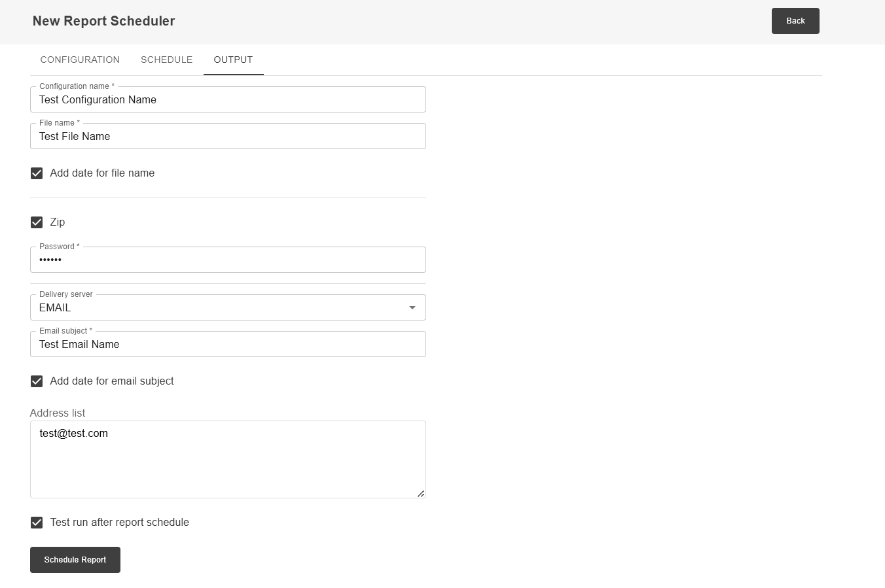The image size is (885, 588).
Task: Click the Address list label text
Action: coord(58,413)
